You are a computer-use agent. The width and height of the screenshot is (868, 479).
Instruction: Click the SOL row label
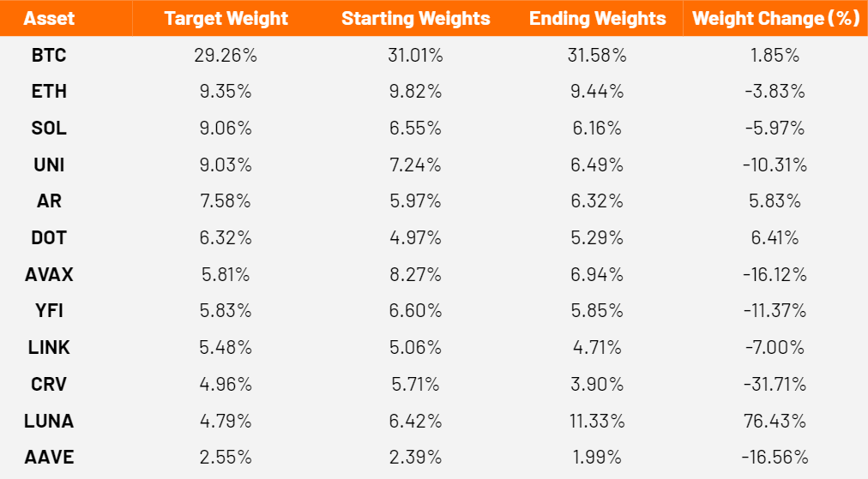tap(49, 129)
